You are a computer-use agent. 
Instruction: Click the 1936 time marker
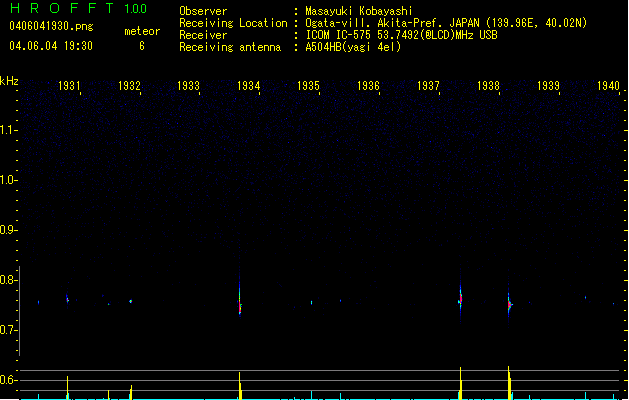point(368,86)
